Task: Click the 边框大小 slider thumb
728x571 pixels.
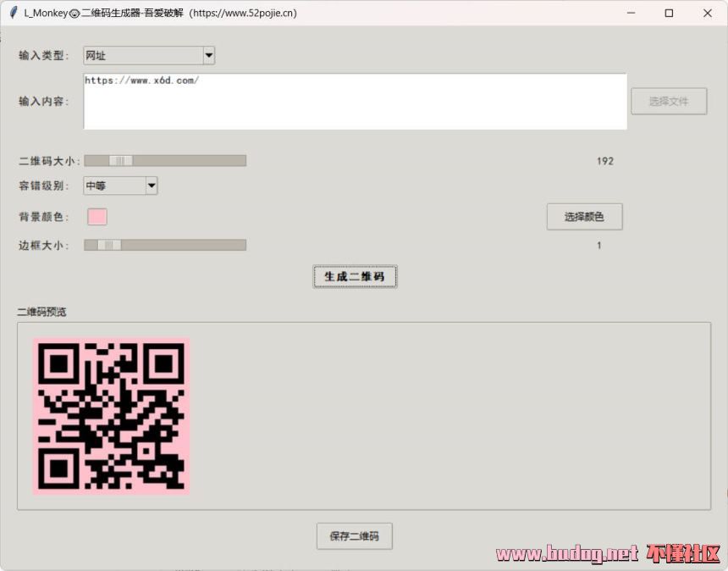Action: click(109, 245)
